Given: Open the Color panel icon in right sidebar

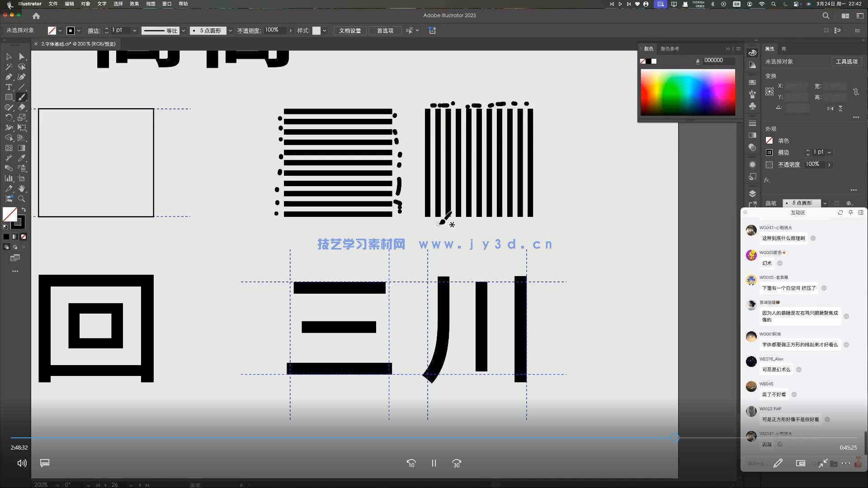Looking at the screenshot, I should click(752, 53).
